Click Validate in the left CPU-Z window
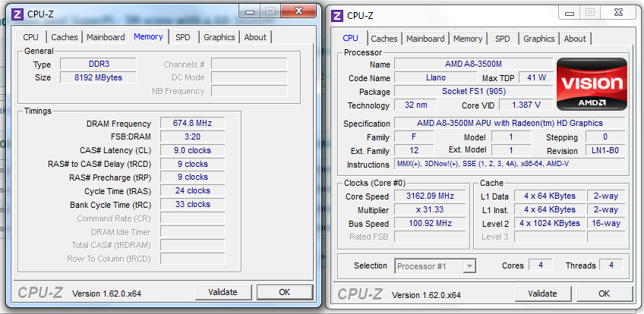644x314 pixels. click(223, 292)
